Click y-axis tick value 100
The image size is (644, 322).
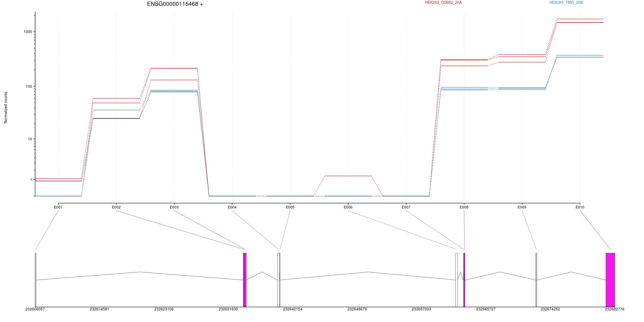[x=29, y=86]
